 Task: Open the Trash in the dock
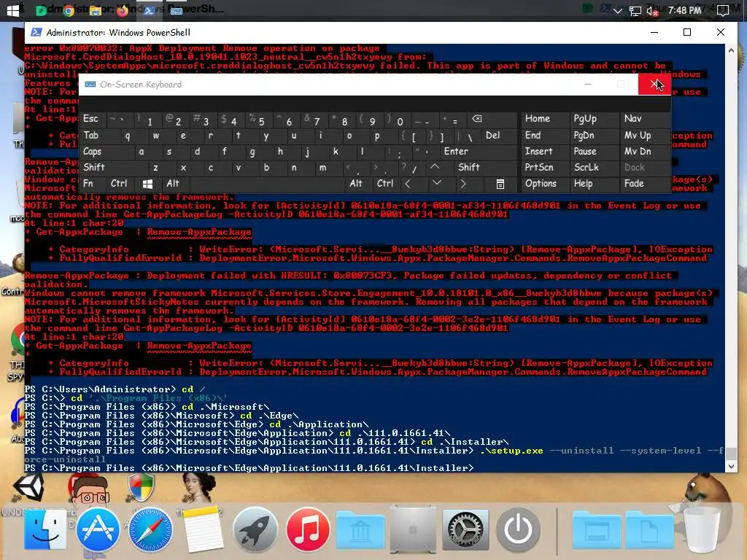pyautogui.click(x=701, y=529)
